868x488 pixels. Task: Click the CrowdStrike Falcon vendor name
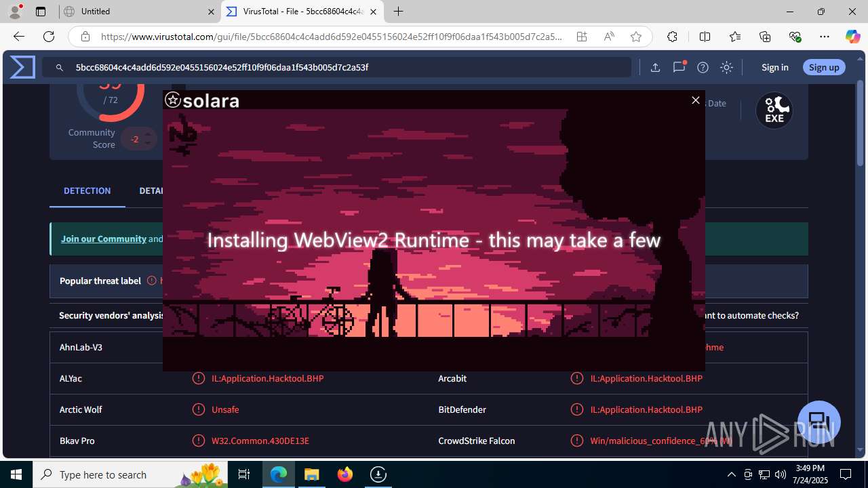point(477,441)
